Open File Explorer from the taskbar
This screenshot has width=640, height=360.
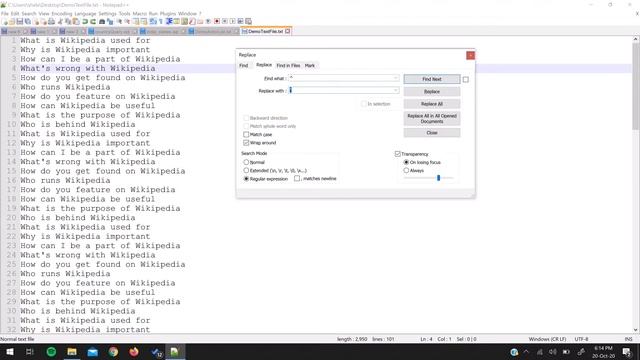(72, 352)
